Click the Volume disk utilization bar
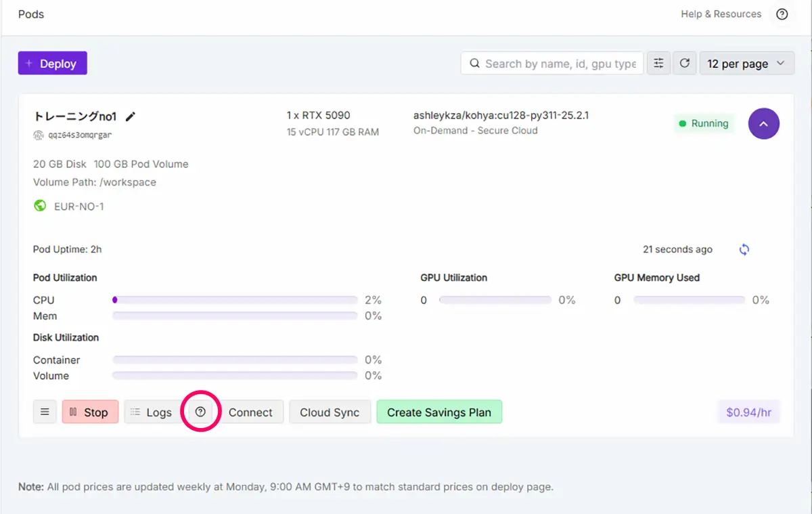812x514 pixels. [235, 375]
